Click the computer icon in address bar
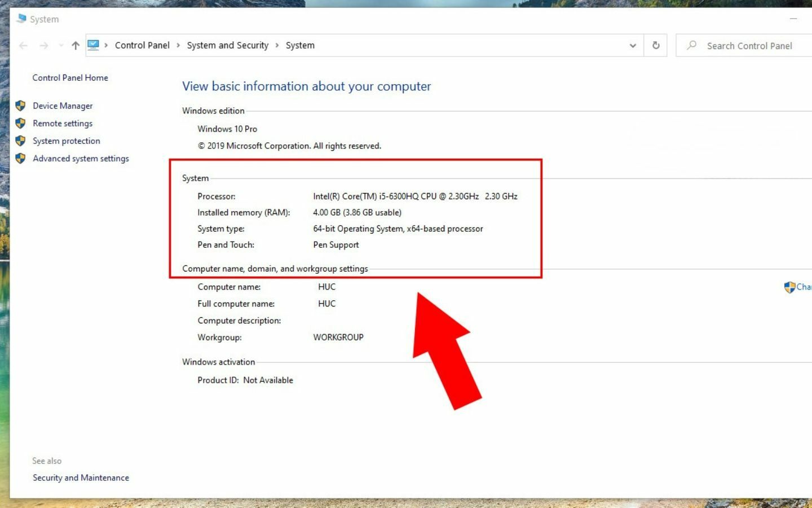812x508 pixels. (94, 45)
